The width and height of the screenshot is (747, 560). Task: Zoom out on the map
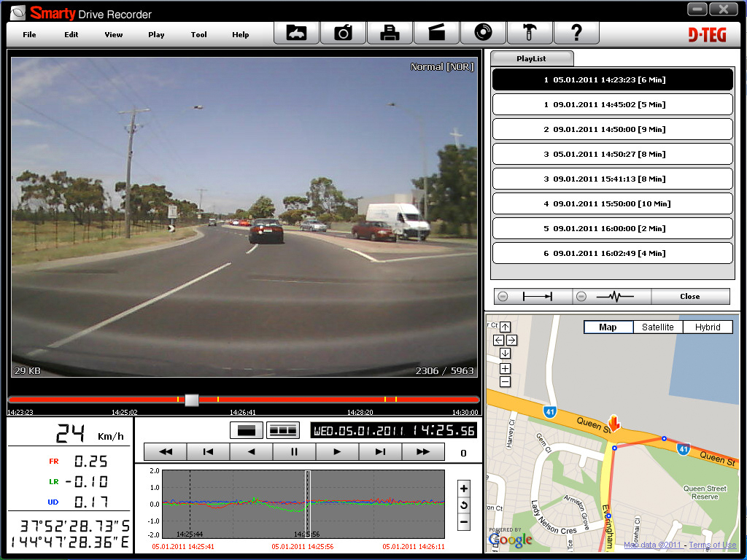tap(505, 381)
